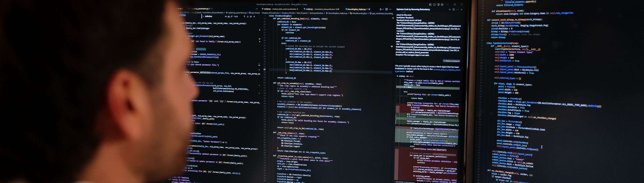Switch to the boundingbox_helper.py tab
644x183 pixels.
tap(357, 9)
